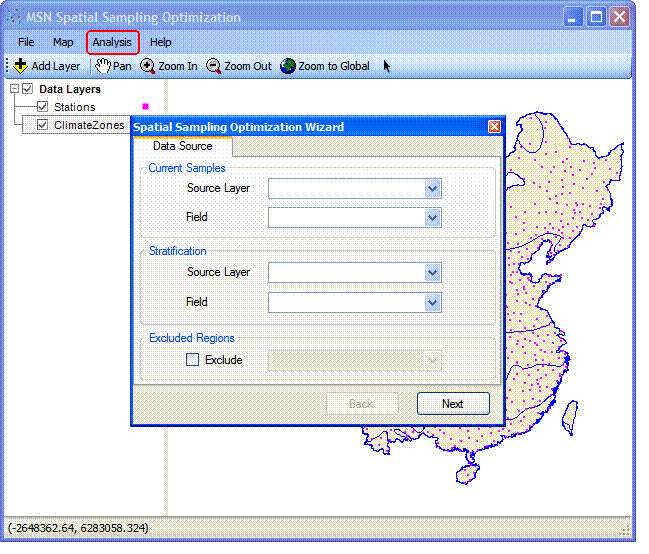This screenshot has width=649, height=554.
Task: Open the Map menu
Action: (x=63, y=42)
